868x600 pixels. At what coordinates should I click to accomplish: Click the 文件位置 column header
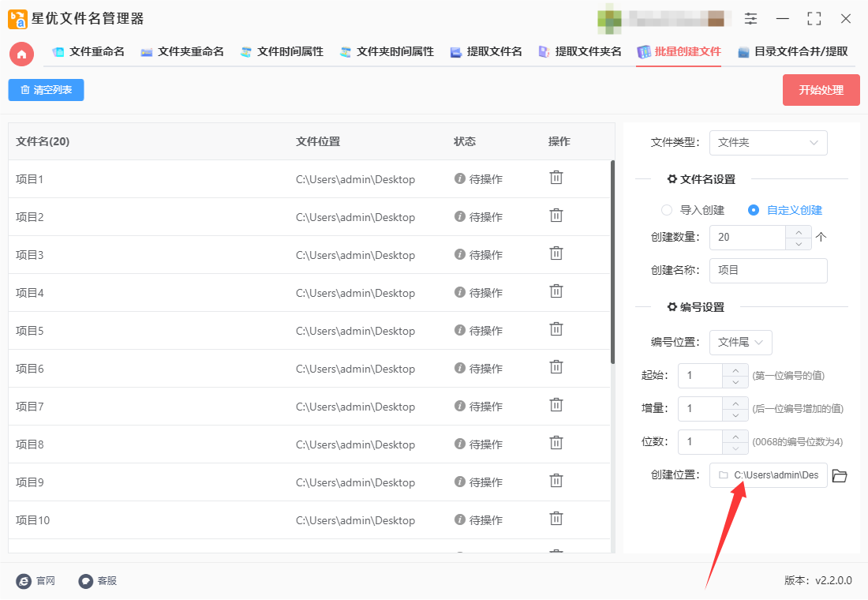point(318,142)
